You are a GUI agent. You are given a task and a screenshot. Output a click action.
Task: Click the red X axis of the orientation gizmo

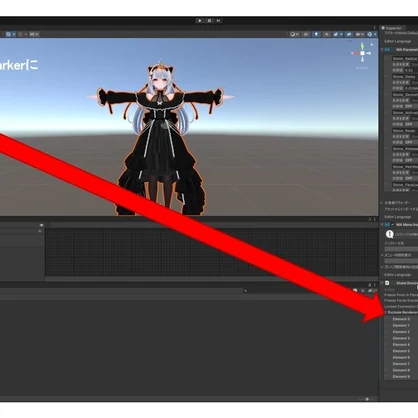[x=355, y=53]
